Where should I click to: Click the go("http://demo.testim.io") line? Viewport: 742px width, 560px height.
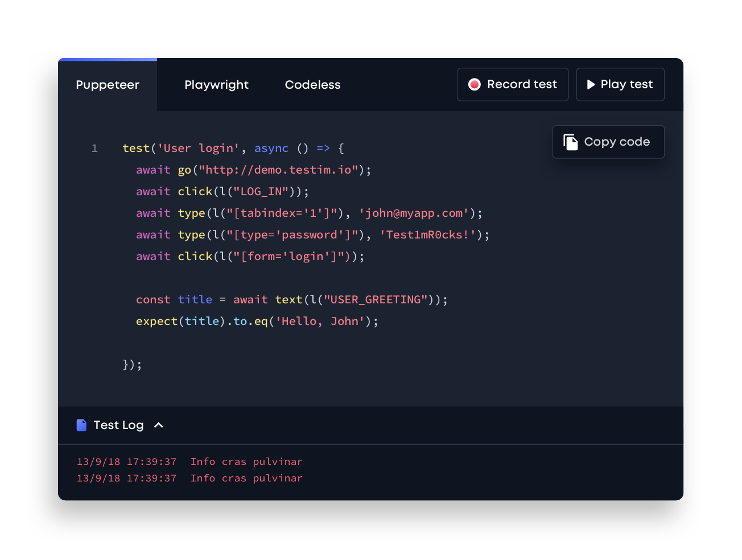[254, 170]
